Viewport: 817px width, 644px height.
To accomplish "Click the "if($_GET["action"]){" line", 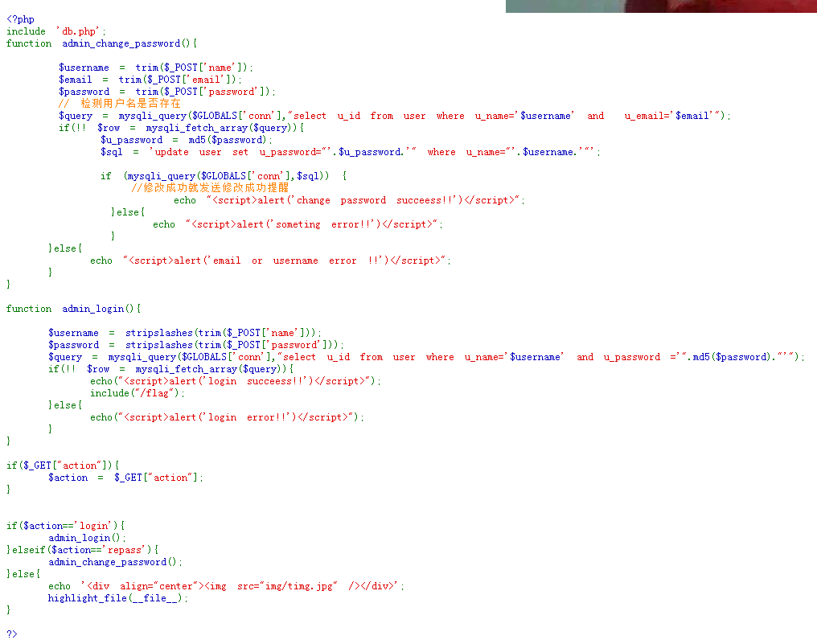I will [x=63, y=466].
